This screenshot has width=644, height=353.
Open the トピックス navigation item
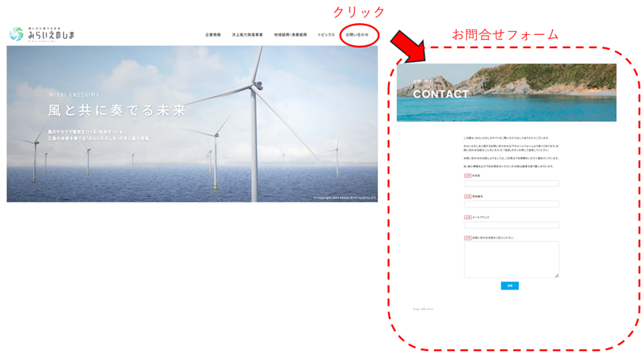click(x=326, y=35)
